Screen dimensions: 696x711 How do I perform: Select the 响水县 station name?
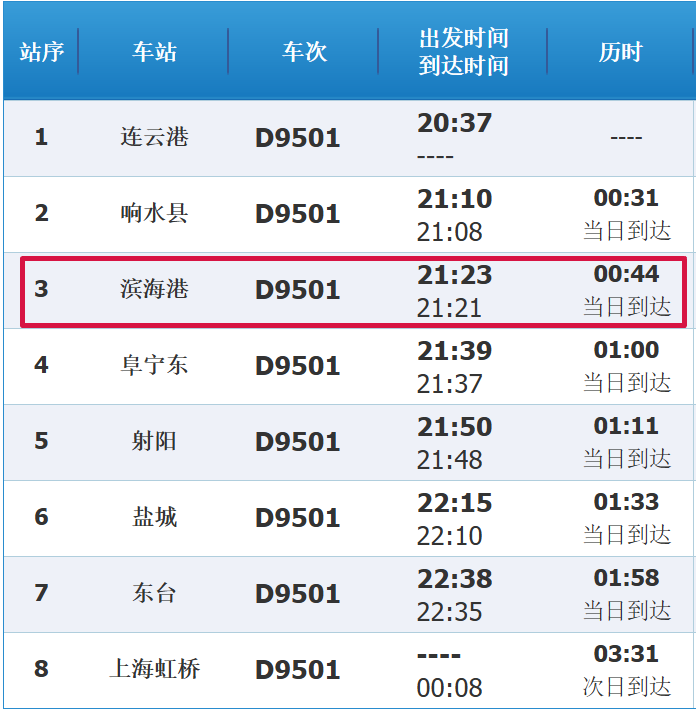[x=154, y=213]
